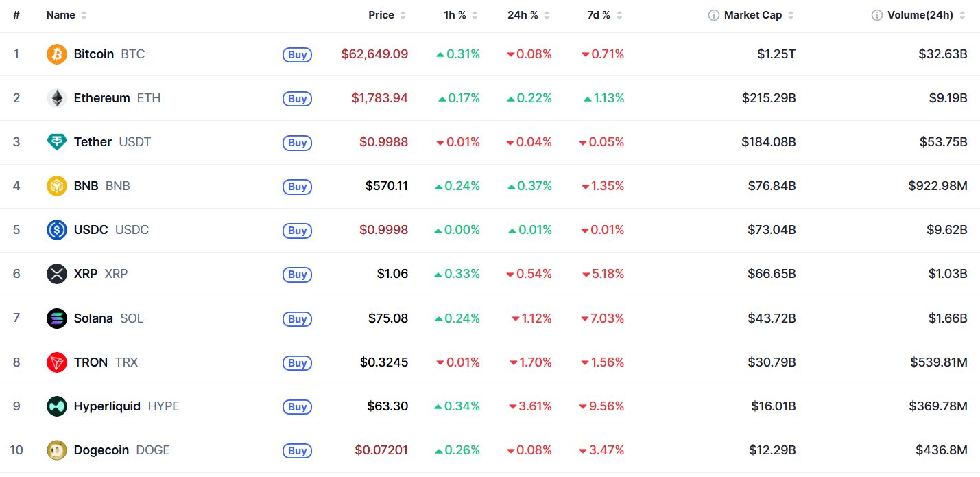The image size is (980, 477).
Task: Open the Volume(24h) info icon
Action: click(x=877, y=15)
